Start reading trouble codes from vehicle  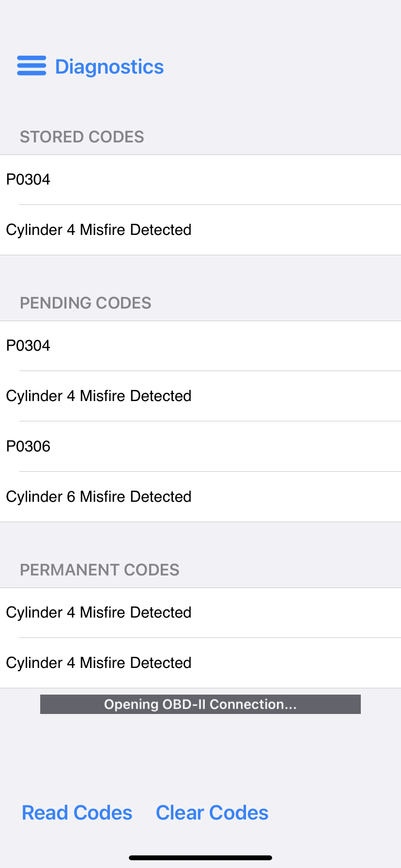pos(77,813)
